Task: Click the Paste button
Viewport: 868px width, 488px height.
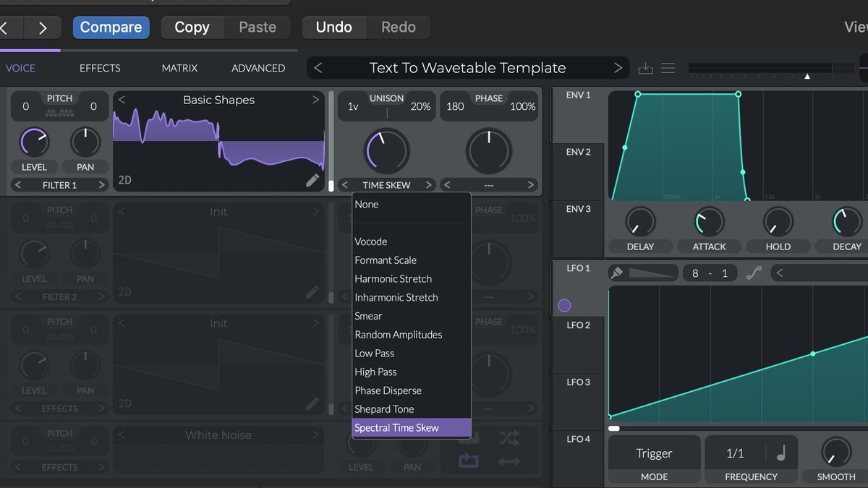Action: pos(258,28)
